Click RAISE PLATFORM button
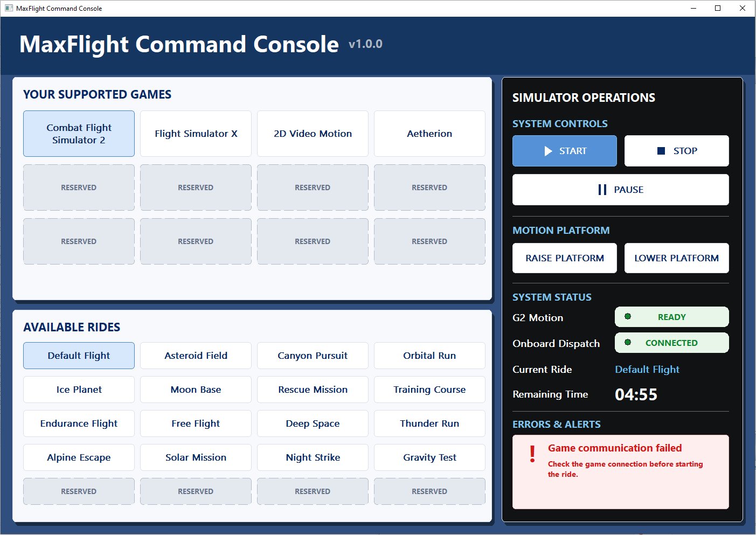 point(564,258)
